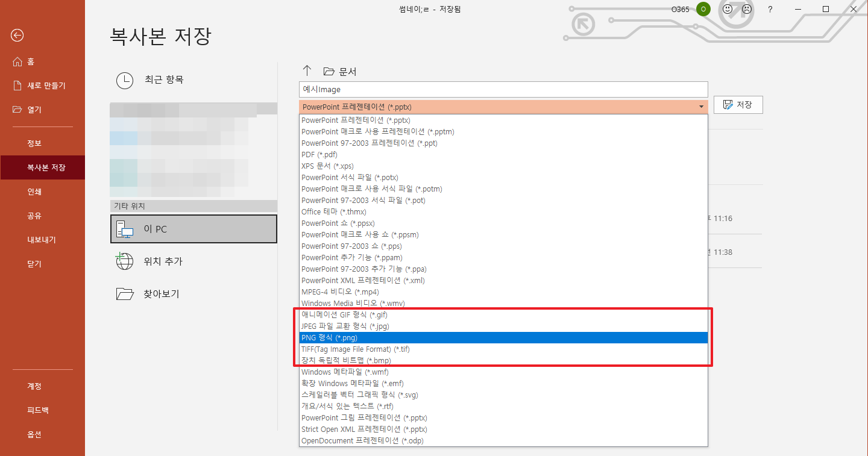The image size is (868, 456).
Task: Select OpenDocument 프레젠테이션 (*.odp)
Action: pos(503,441)
